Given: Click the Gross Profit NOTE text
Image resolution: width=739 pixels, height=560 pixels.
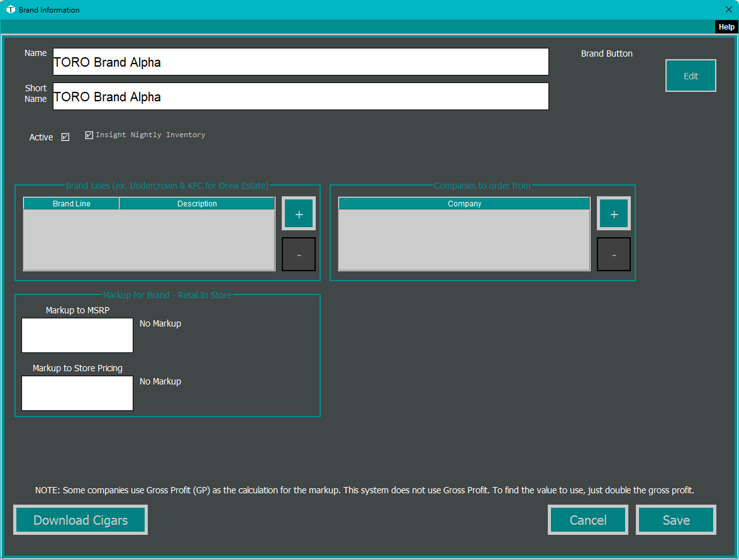Looking at the screenshot, I should 364,490.
